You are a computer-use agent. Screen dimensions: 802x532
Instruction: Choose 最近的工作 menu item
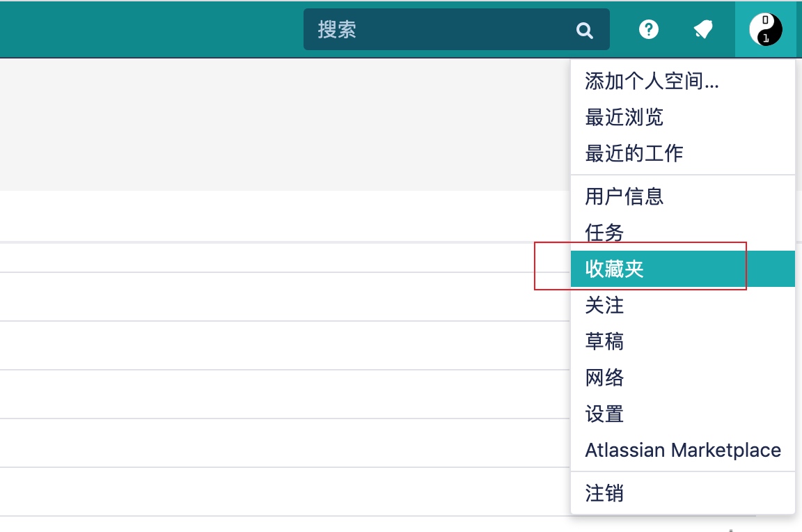pyautogui.click(x=683, y=153)
